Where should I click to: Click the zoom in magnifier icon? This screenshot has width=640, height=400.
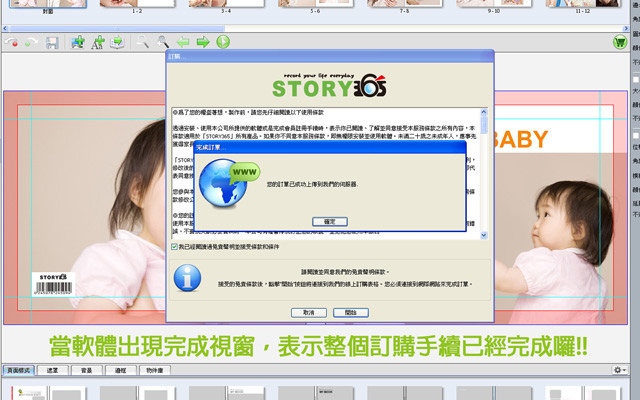pos(142,42)
